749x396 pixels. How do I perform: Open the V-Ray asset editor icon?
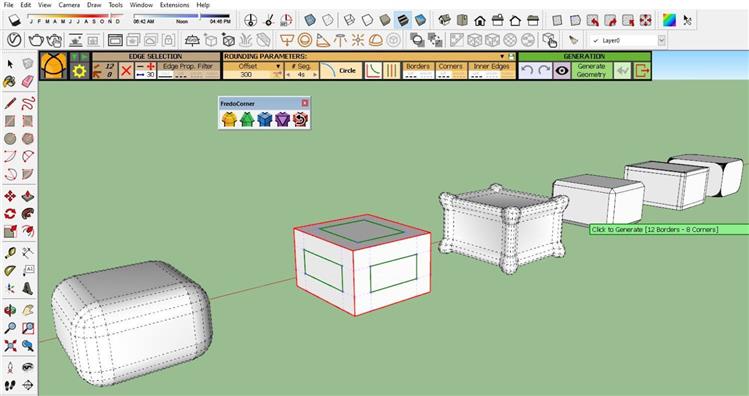(14, 40)
